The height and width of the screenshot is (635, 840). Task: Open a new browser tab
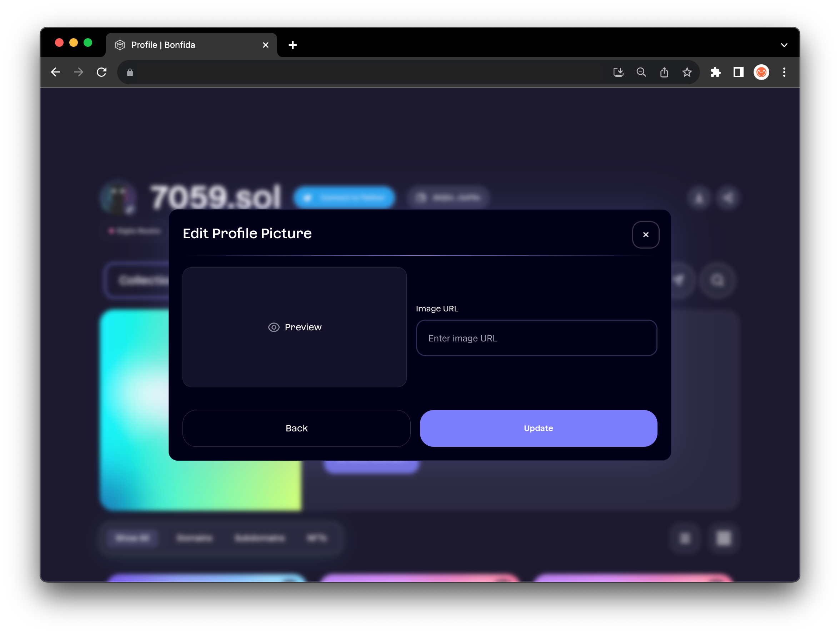pyautogui.click(x=292, y=45)
